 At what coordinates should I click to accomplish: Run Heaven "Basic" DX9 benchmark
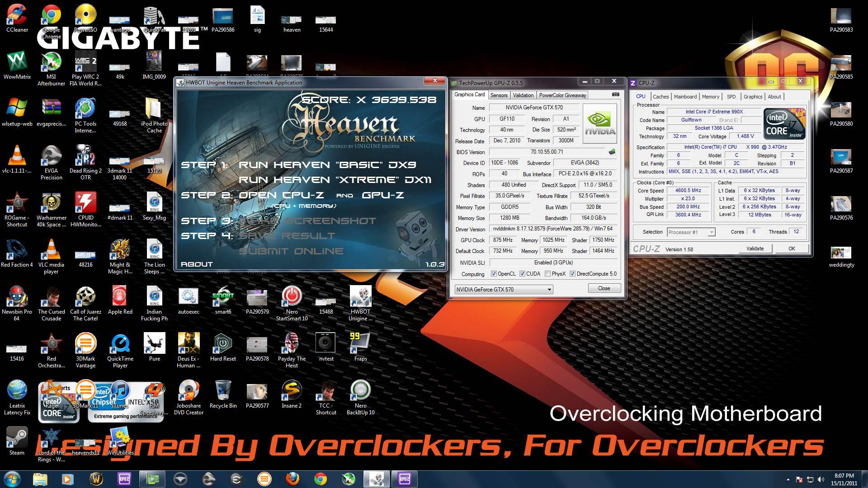(x=327, y=165)
